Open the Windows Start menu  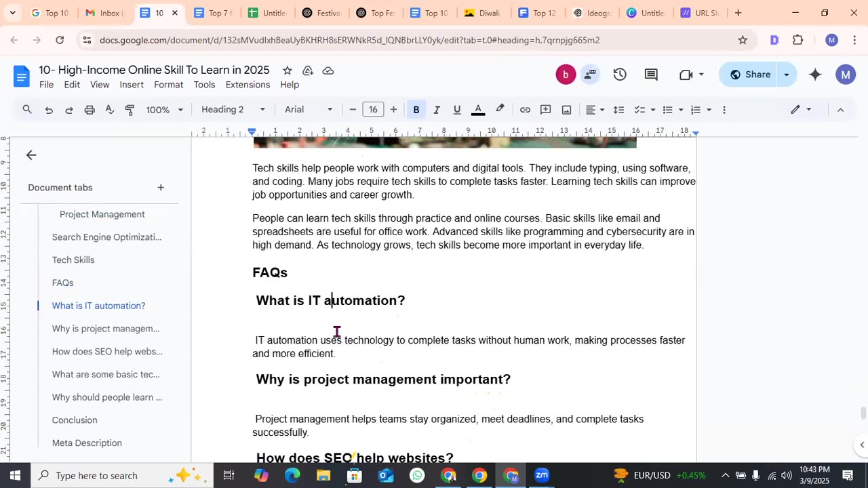[x=15, y=475]
